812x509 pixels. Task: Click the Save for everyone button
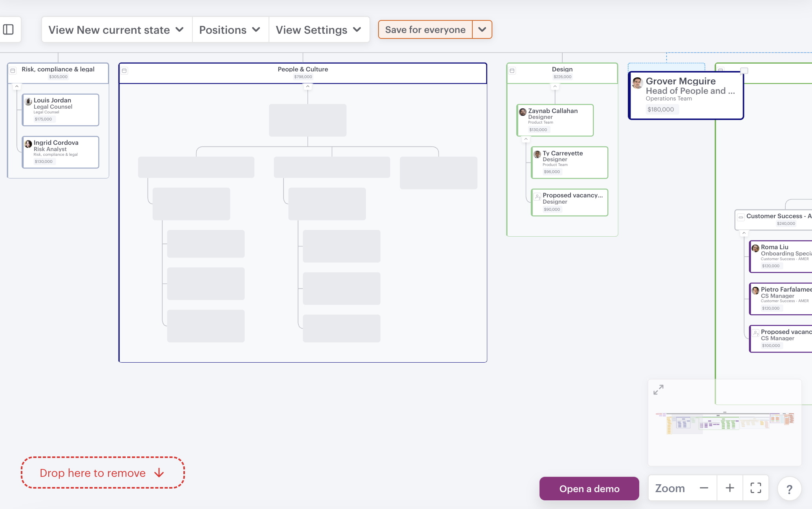pos(425,30)
